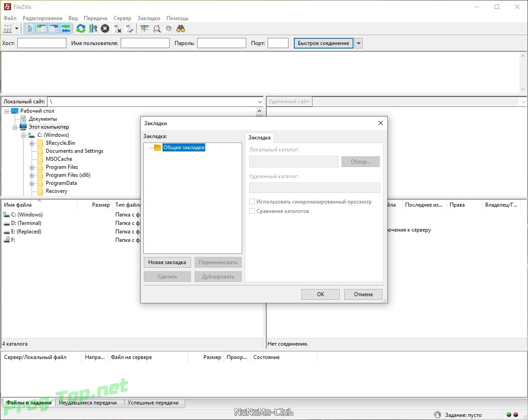
Task: Select Recovery folder in tree
Action: point(56,191)
